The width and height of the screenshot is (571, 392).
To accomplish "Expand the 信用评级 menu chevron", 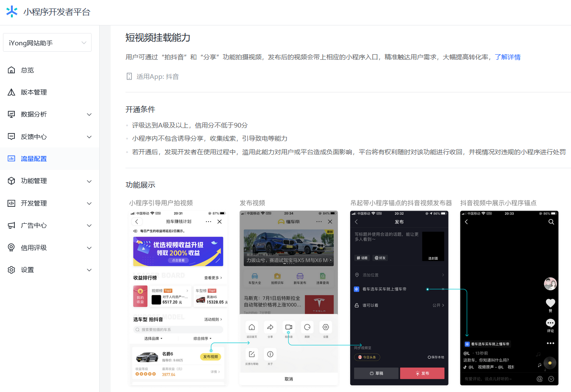I will pos(89,247).
